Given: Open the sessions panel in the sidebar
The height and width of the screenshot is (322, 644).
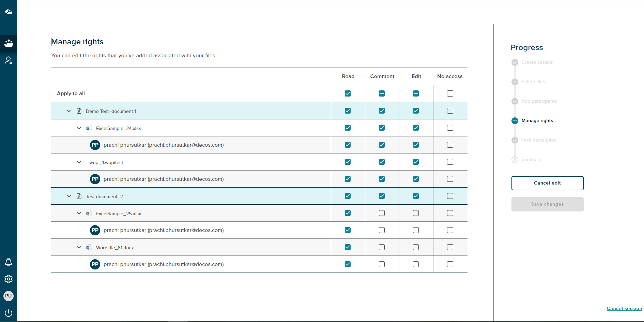Looking at the screenshot, I should point(8,43).
